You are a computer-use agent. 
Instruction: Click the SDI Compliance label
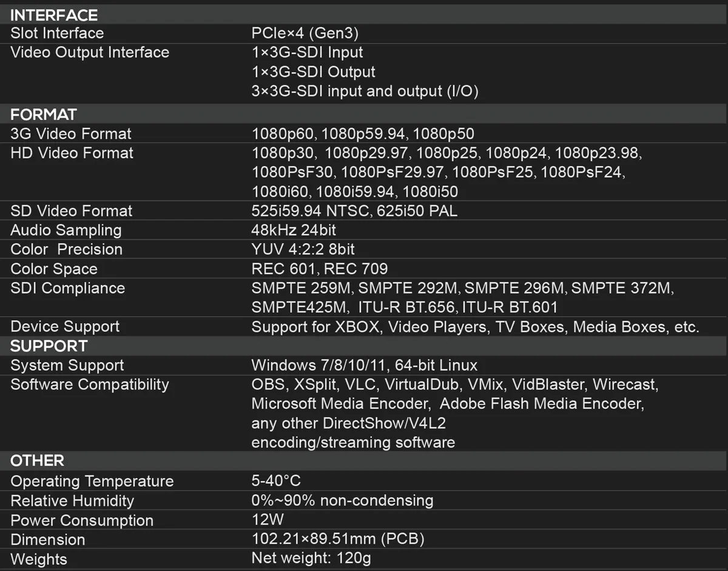[x=68, y=288]
